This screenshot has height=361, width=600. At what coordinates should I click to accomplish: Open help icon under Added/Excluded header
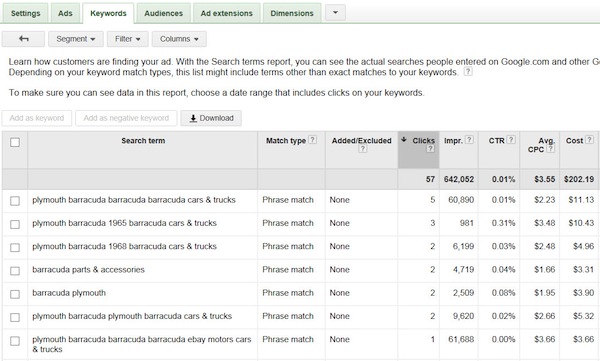[362, 149]
